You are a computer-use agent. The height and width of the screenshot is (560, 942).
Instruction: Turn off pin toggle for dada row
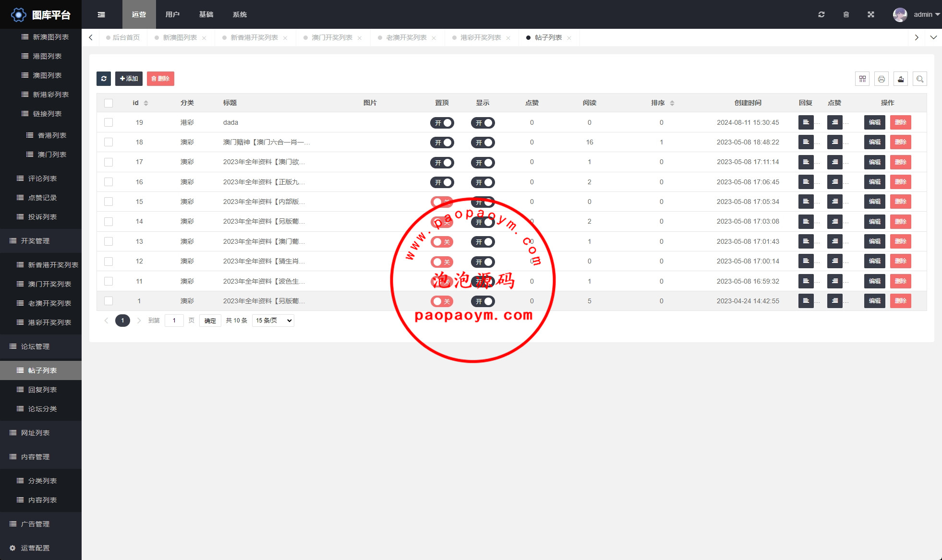pyautogui.click(x=442, y=123)
